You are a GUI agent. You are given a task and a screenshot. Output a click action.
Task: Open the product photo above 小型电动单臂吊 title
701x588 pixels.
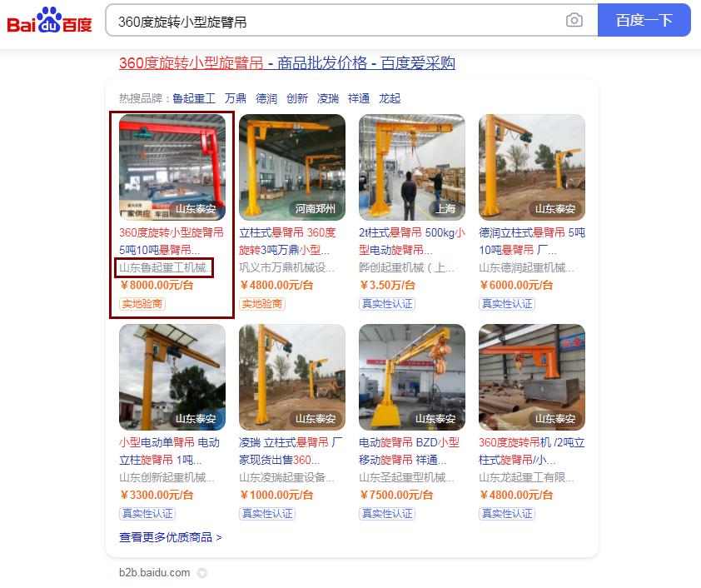click(x=172, y=377)
